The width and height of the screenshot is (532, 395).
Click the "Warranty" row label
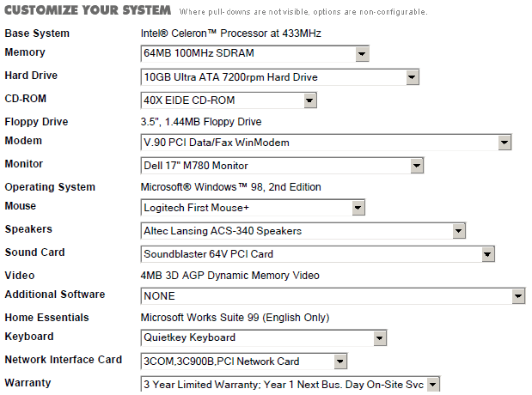coord(28,383)
